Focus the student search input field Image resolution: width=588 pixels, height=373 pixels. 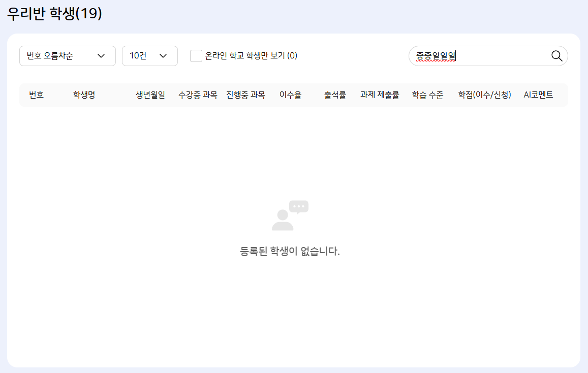[478, 56]
